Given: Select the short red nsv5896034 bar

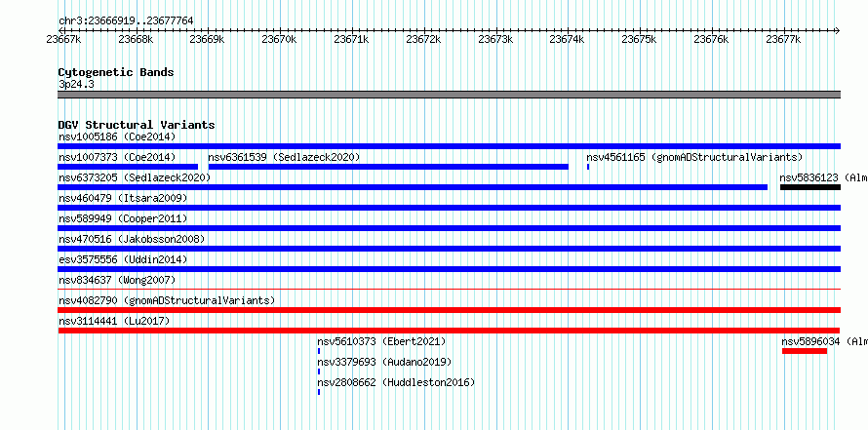Looking at the screenshot, I should pos(805,351).
